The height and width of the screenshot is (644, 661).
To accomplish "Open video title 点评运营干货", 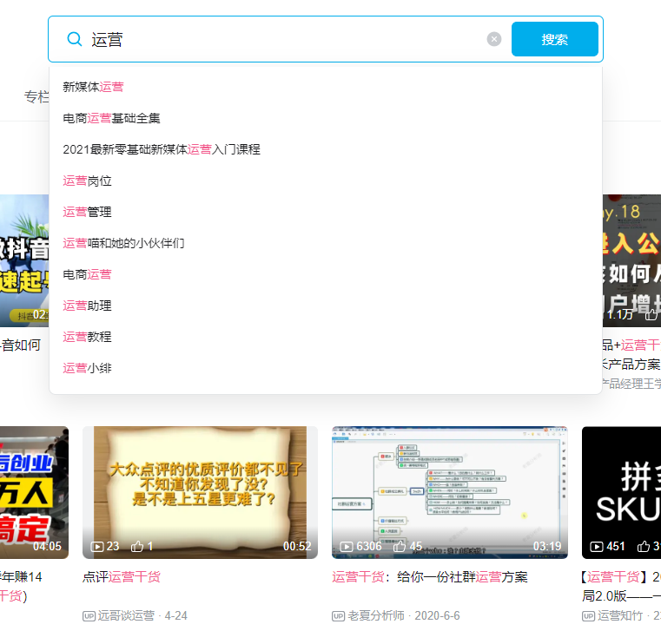I will (122, 576).
